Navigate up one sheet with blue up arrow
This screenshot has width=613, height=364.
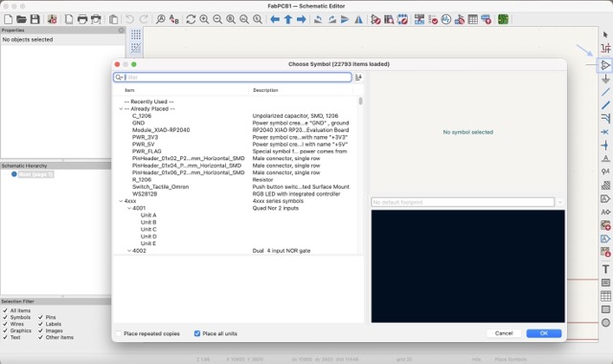[288, 19]
